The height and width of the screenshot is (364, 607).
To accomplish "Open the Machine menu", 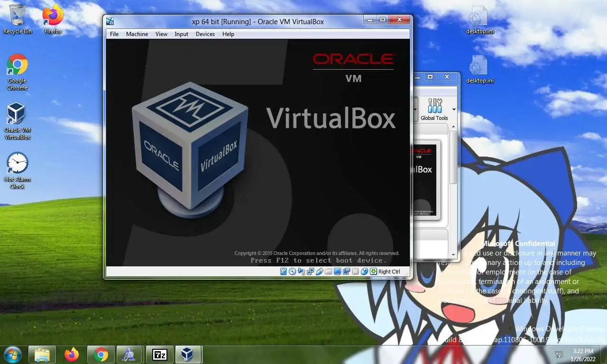I will coord(137,34).
